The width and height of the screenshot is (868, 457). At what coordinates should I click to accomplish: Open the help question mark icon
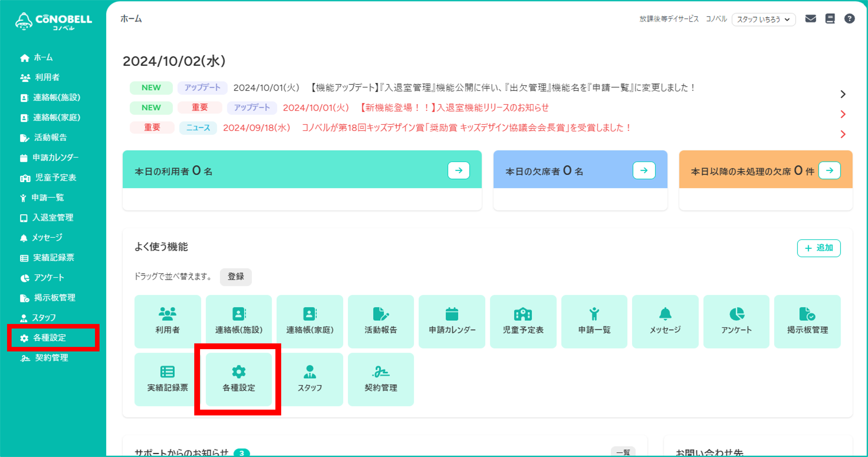coord(849,19)
